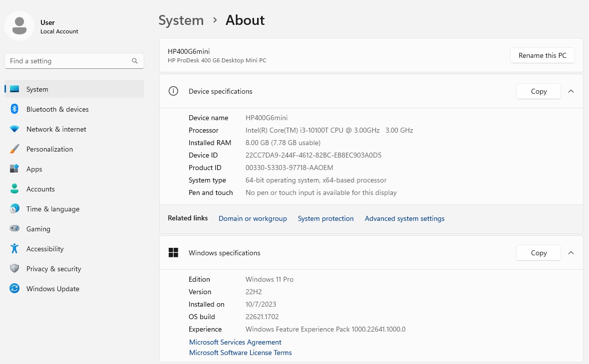Open Windows Update page
This screenshot has width=589, height=364.
click(74, 288)
